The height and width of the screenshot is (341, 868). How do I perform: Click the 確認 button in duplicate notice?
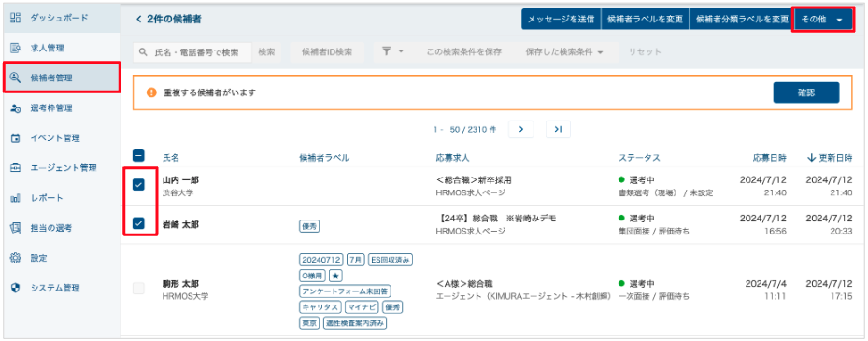[x=806, y=93]
